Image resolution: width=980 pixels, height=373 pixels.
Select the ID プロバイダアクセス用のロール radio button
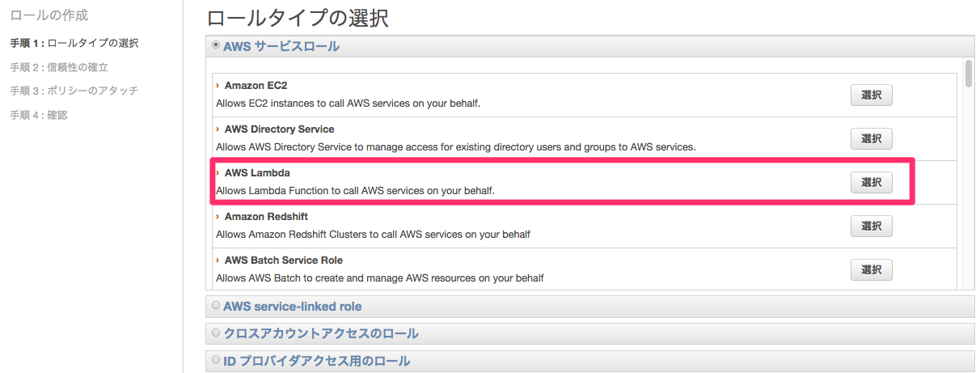point(216,359)
